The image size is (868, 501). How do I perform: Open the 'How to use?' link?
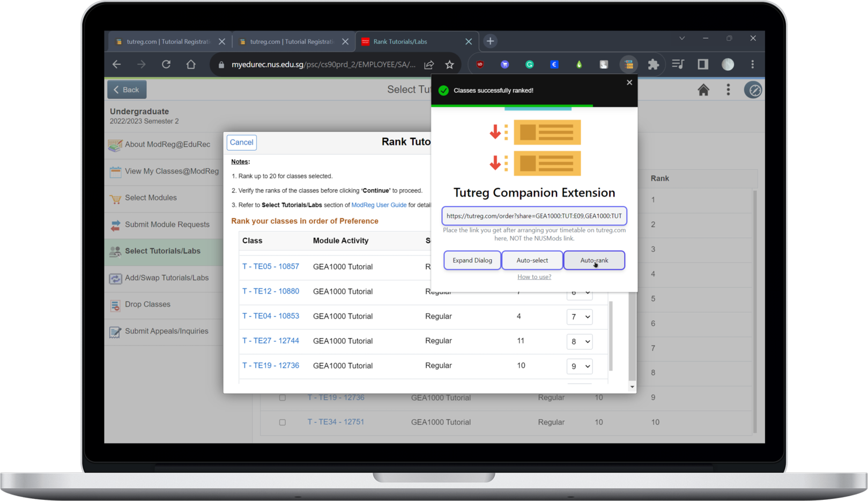[534, 277]
